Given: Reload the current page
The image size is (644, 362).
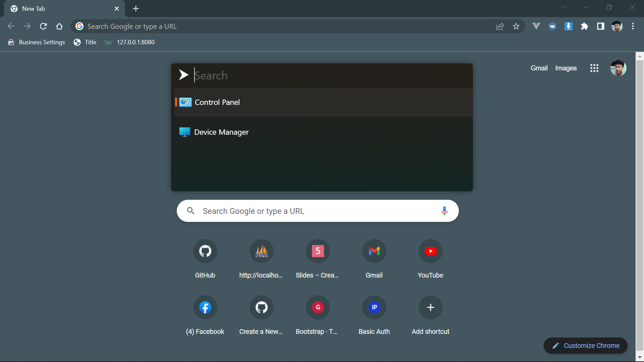Looking at the screenshot, I should pyautogui.click(x=43, y=26).
